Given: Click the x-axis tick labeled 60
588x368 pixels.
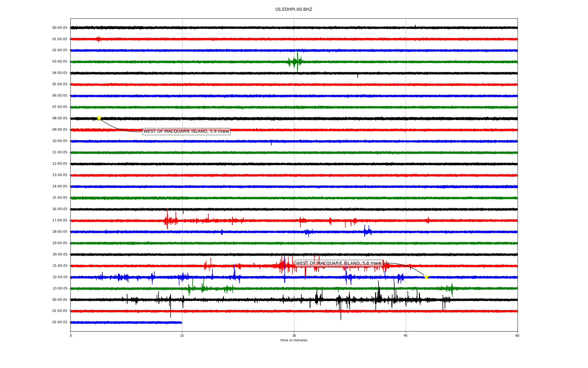Looking at the screenshot, I should [517, 335].
